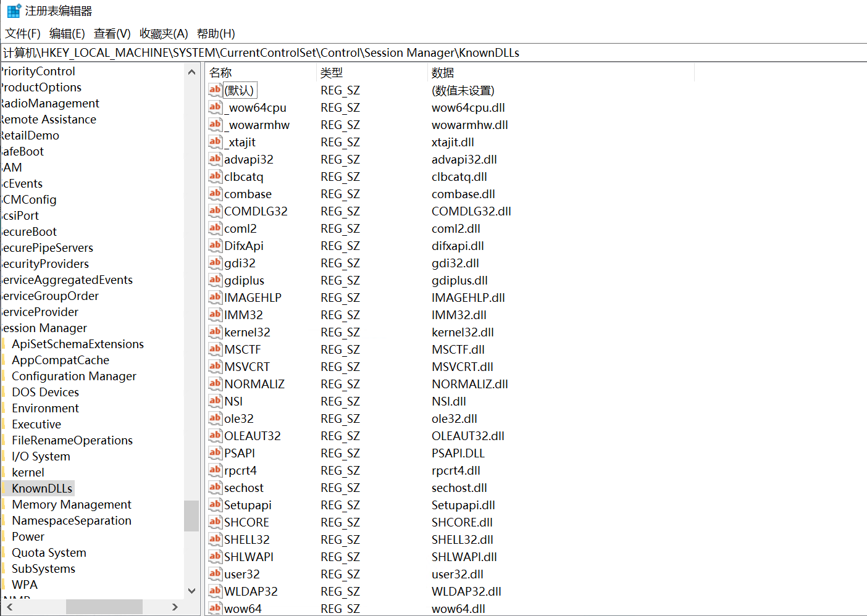
Task: Click the Registry Editor app icon in title bar
Action: pos(14,11)
